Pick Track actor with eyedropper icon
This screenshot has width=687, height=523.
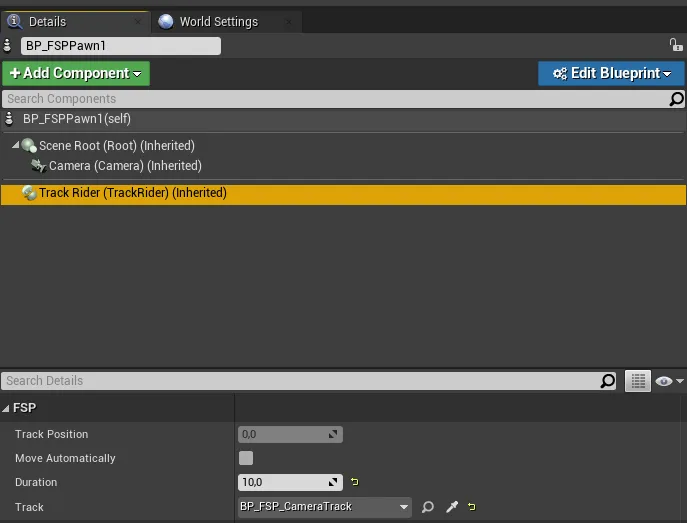tap(452, 507)
